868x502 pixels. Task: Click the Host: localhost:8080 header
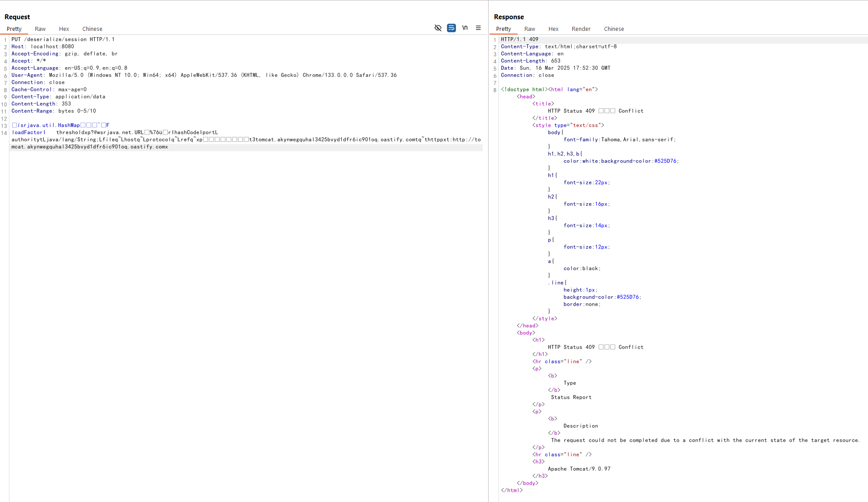click(x=43, y=47)
